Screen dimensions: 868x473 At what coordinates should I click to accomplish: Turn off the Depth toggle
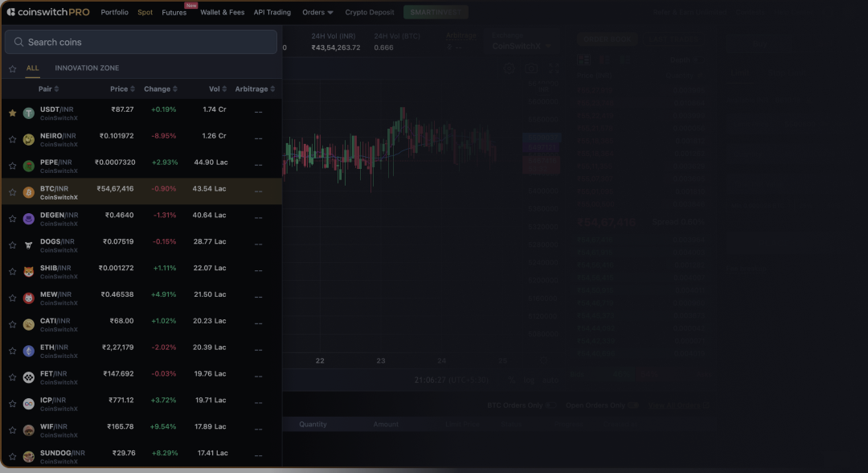[698, 60]
